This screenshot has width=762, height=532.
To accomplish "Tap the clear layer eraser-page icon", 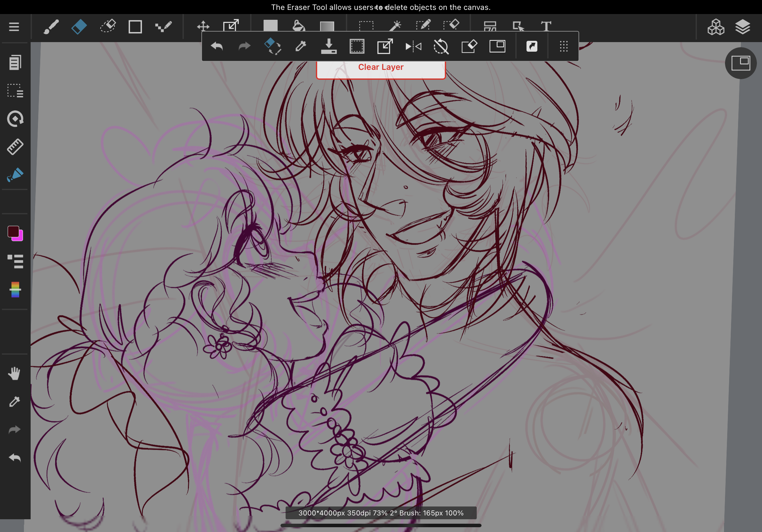I will [x=469, y=46].
